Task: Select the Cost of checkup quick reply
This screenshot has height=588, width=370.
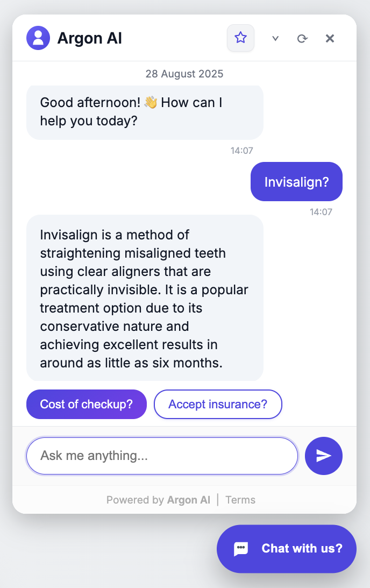Action: 86,404
